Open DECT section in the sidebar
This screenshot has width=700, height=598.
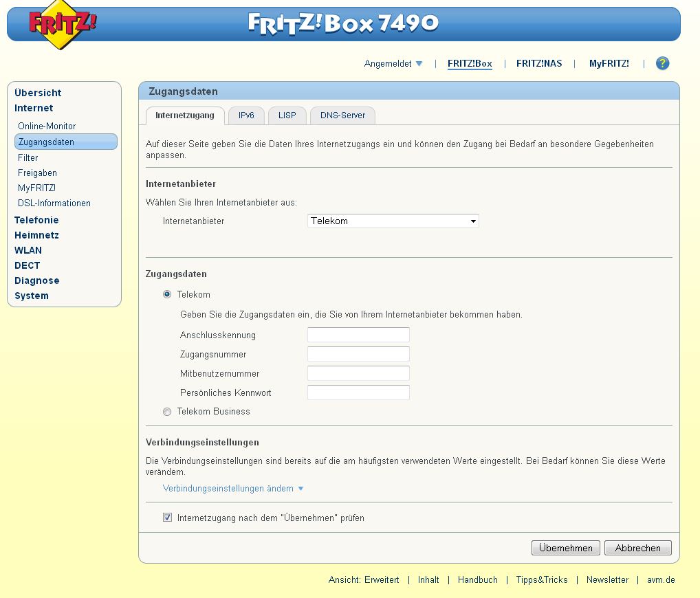coord(28,265)
